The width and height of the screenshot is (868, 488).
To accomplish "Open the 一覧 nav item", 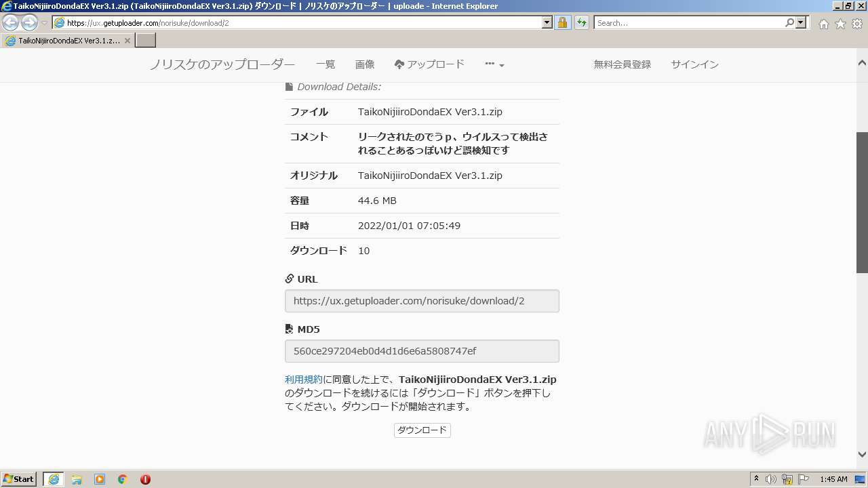I will [325, 64].
